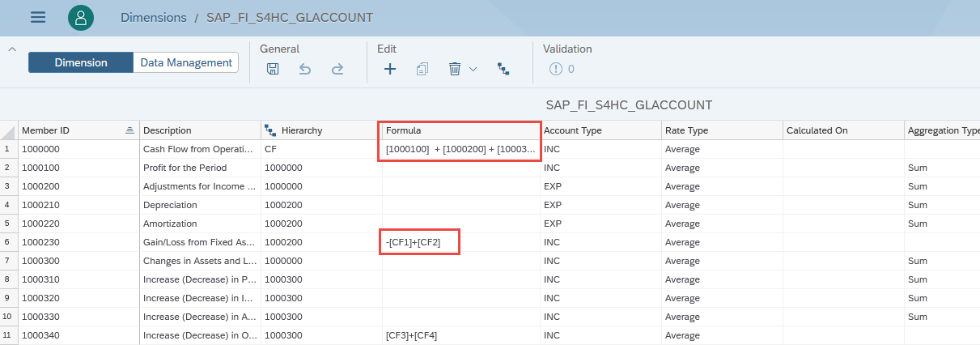Save the dimension with the disk icon

[273, 70]
